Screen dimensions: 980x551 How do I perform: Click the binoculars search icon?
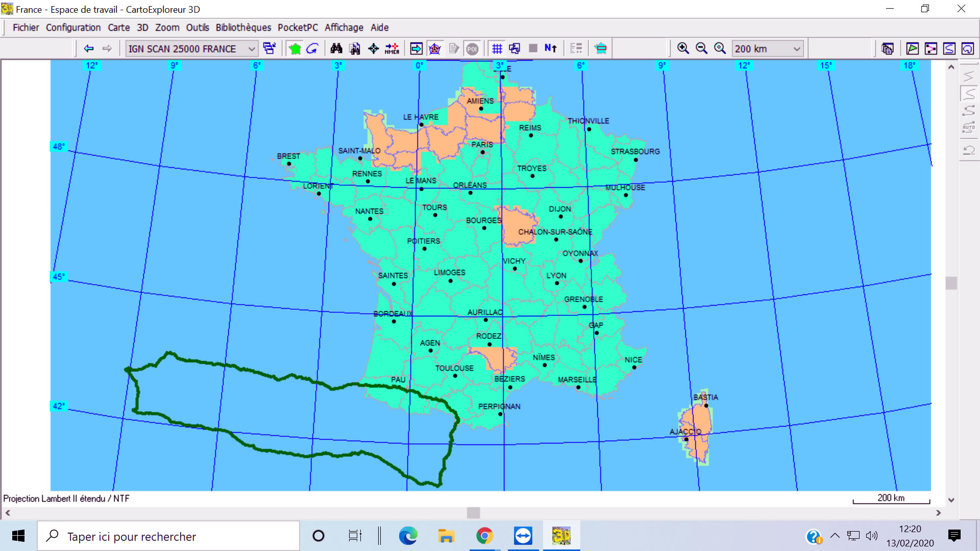336,48
